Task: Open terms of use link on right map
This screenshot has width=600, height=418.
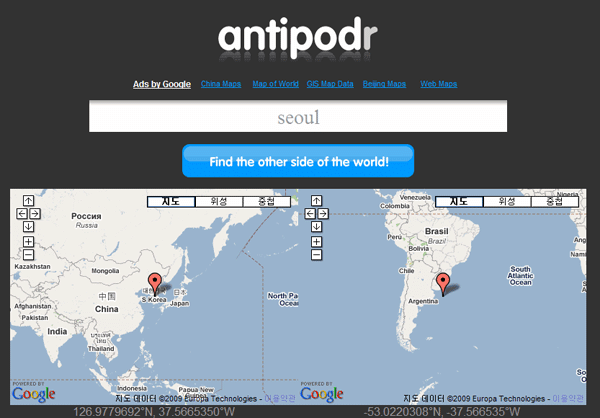Action: pos(568,399)
